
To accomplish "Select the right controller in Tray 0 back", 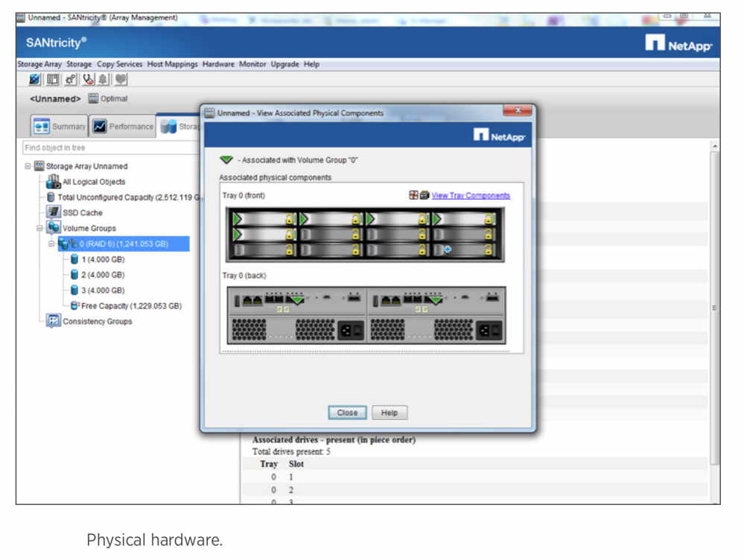I will pos(436,300).
